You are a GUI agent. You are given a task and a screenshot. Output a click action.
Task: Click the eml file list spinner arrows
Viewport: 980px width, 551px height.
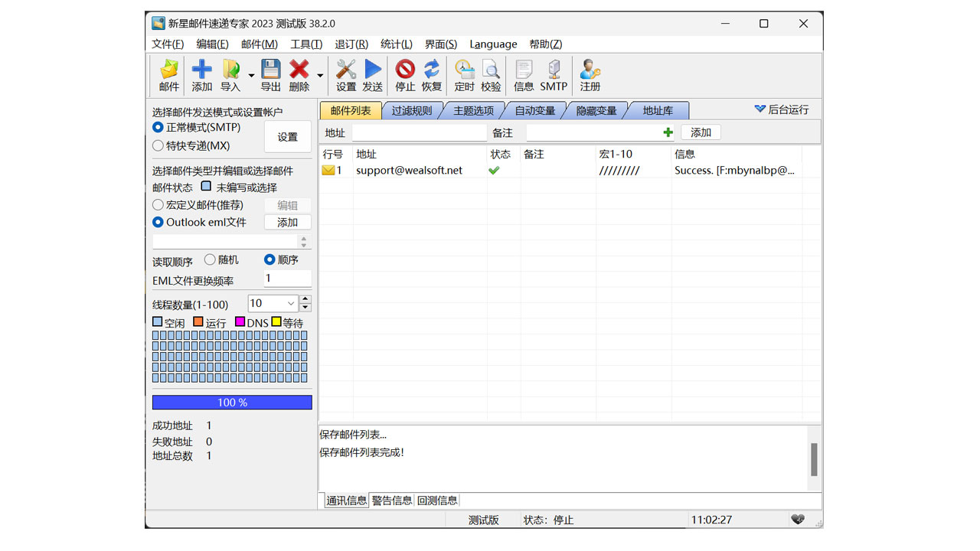pos(304,242)
